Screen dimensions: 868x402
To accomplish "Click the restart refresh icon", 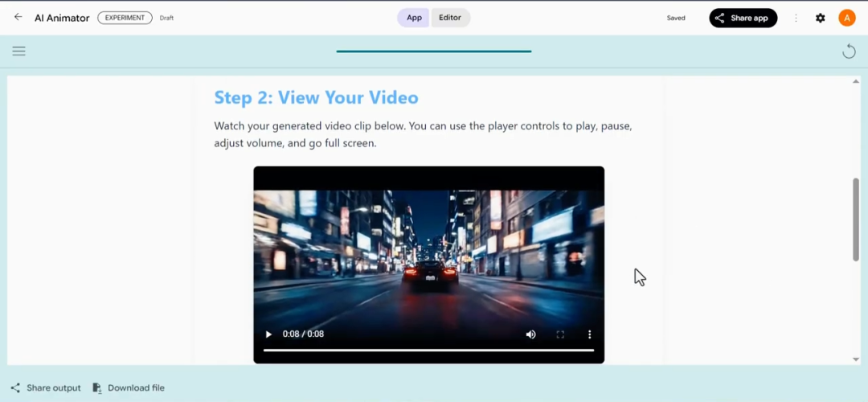I will pyautogui.click(x=849, y=51).
